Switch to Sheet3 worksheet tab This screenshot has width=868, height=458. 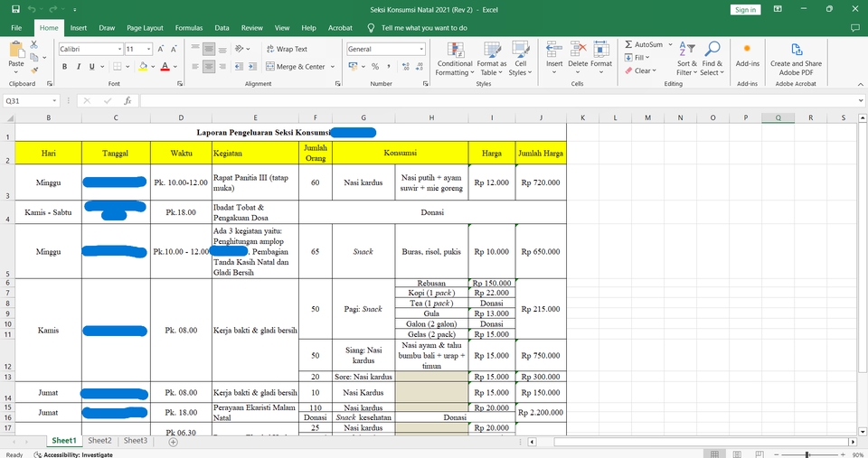click(135, 441)
